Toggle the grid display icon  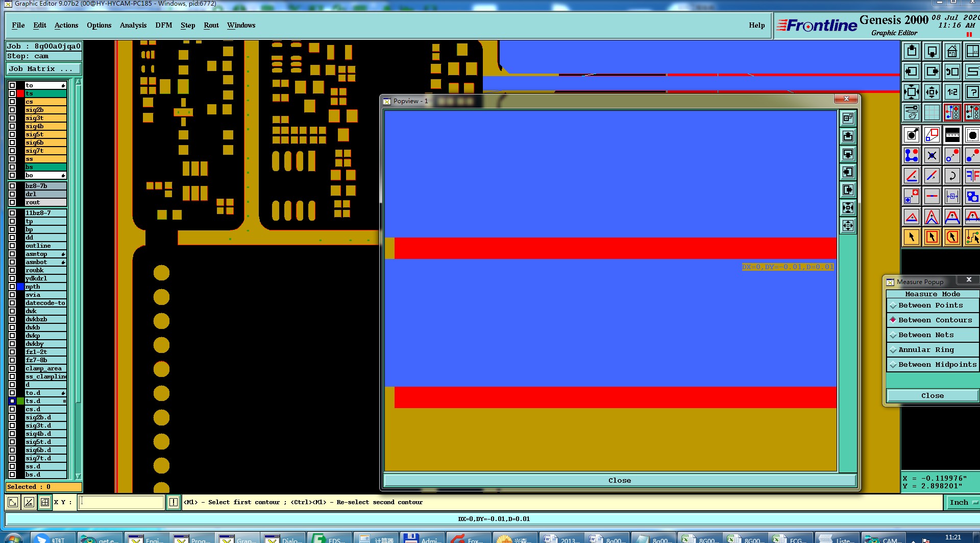pos(932,112)
